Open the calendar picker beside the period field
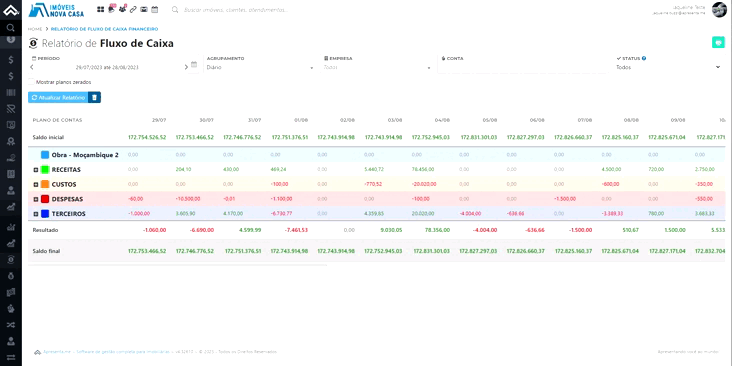The height and width of the screenshot is (366, 732). (x=194, y=64)
